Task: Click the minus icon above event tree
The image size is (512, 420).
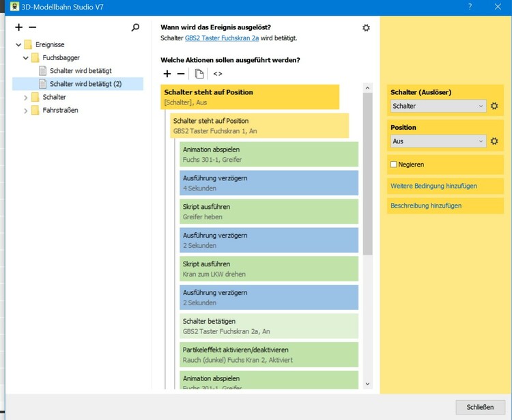Action: pos(32,27)
